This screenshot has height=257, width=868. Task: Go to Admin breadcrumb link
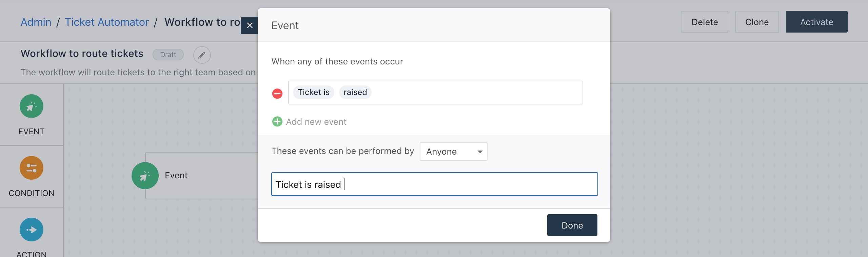coord(36,22)
